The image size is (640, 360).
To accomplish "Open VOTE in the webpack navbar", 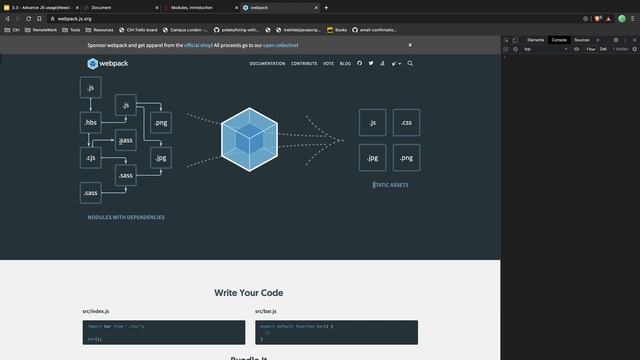I will click(329, 64).
